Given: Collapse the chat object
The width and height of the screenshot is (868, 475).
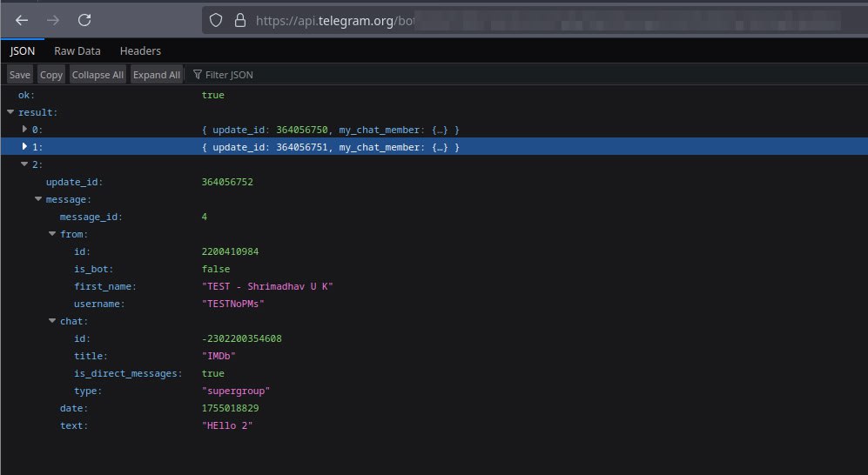Looking at the screenshot, I should click(52, 321).
